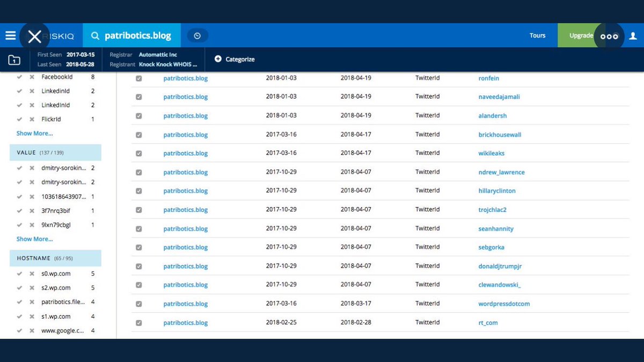Click the Categorize plus icon
Screen dimensions: 644x362
pos(218,59)
